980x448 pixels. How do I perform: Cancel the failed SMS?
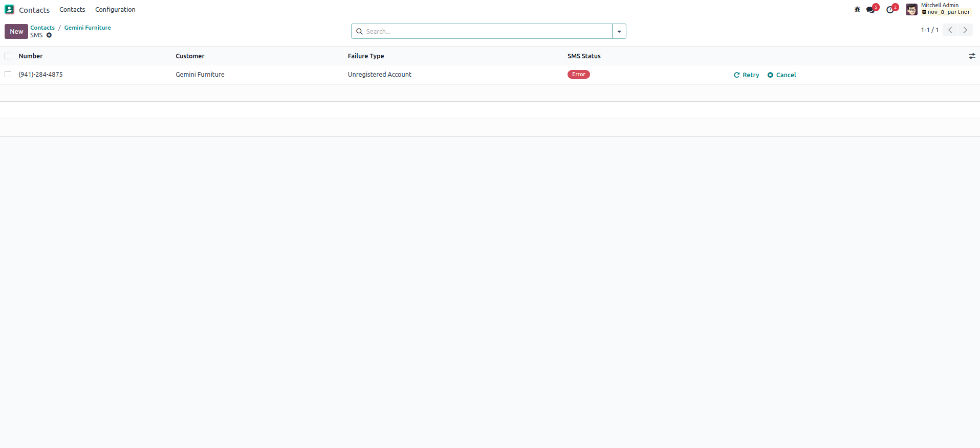click(x=782, y=75)
